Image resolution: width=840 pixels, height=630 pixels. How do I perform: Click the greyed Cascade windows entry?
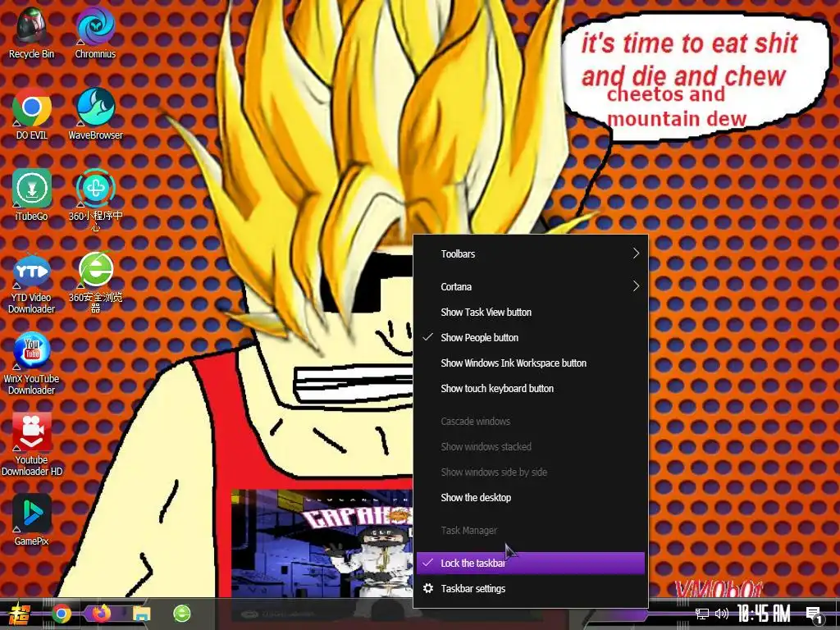(x=531, y=421)
